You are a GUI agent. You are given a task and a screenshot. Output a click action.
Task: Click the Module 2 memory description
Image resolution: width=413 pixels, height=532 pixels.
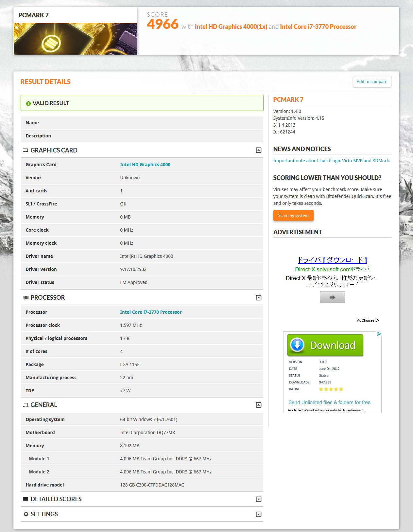pyautogui.click(x=166, y=472)
